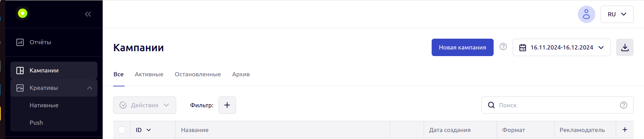The height and width of the screenshot is (139, 644).
Task: Expand the Действия actions dropdown
Action: click(x=144, y=105)
